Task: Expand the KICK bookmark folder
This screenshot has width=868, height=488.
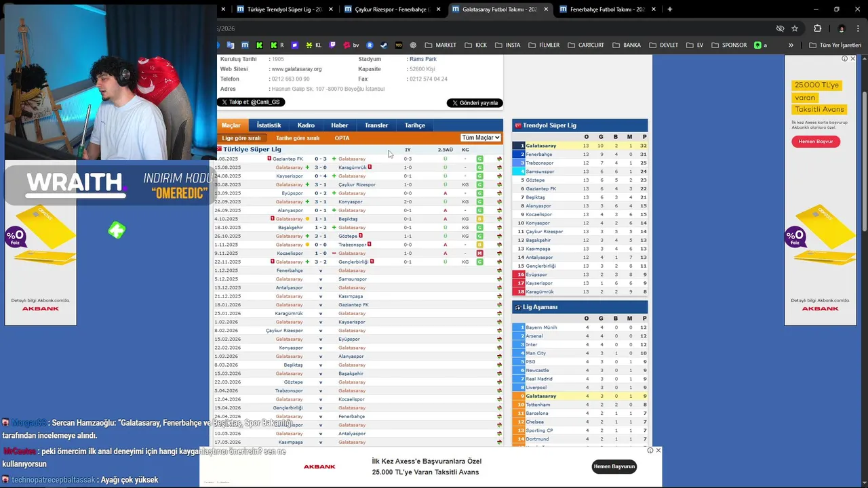Action: click(476, 45)
